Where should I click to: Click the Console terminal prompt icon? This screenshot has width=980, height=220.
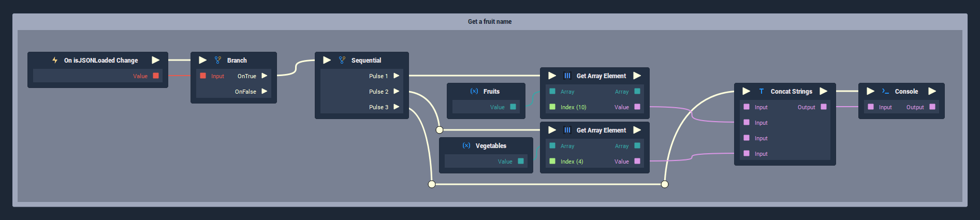(885, 91)
